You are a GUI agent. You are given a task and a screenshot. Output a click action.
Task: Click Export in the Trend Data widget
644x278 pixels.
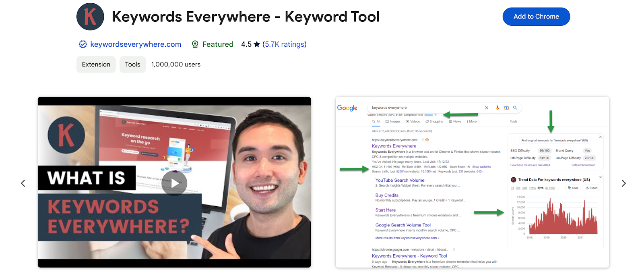pyautogui.click(x=591, y=188)
